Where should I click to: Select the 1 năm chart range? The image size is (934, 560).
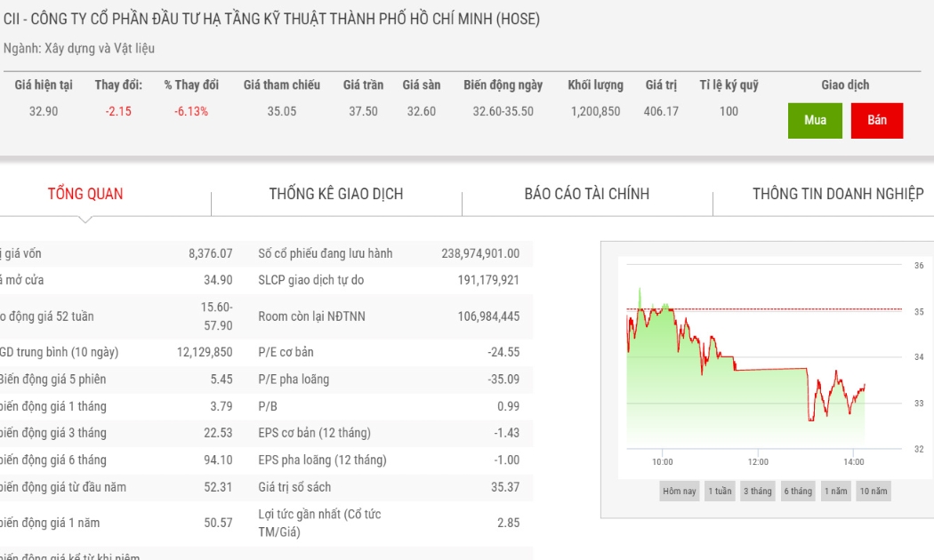(x=836, y=491)
